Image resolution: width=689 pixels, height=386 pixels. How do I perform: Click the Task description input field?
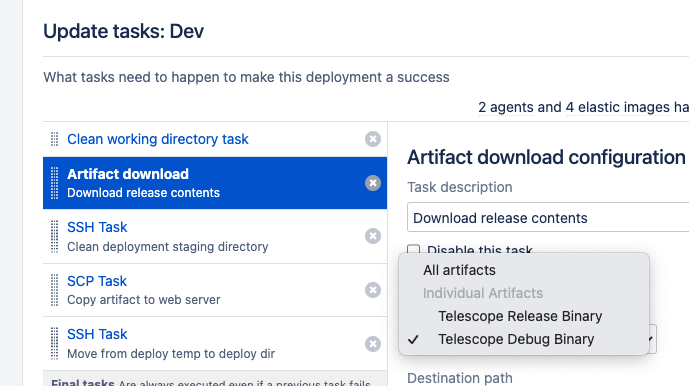(548, 217)
